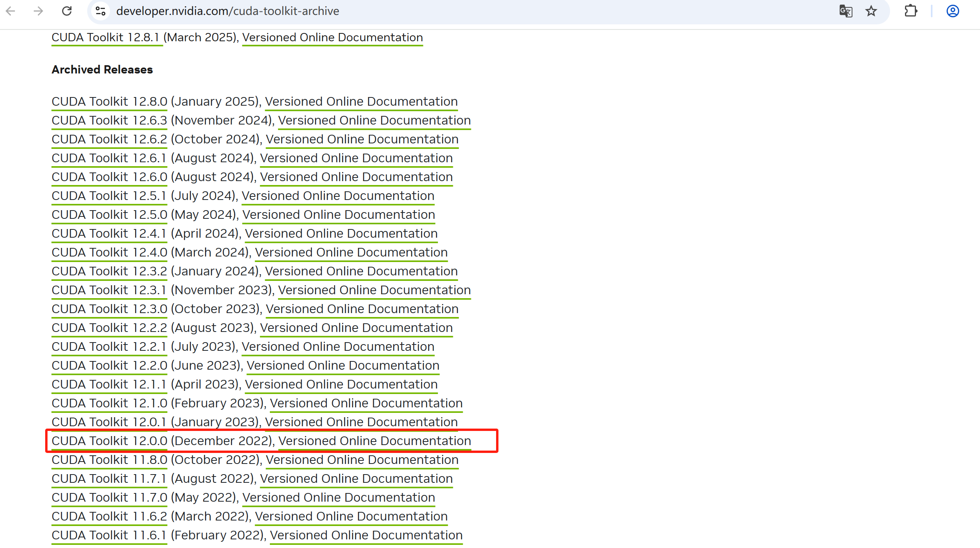The width and height of the screenshot is (980, 548).
Task: Open site information icon in address bar
Action: pyautogui.click(x=101, y=11)
